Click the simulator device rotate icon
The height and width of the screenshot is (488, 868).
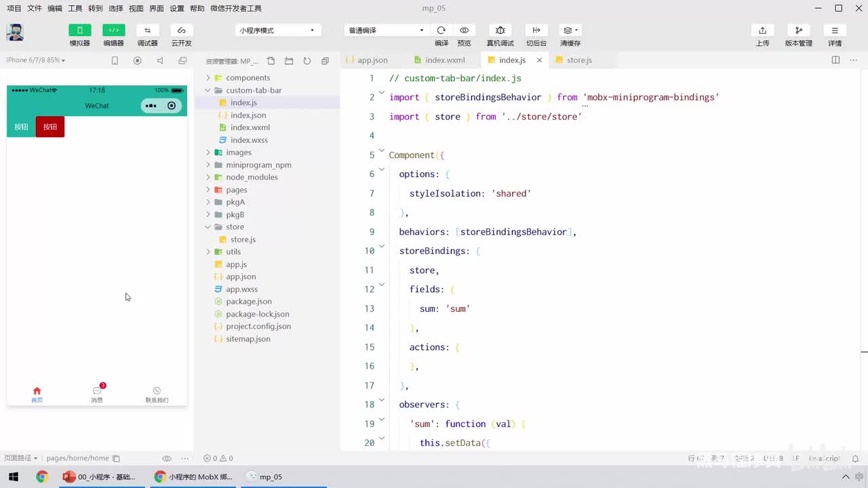tap(115, 60)
